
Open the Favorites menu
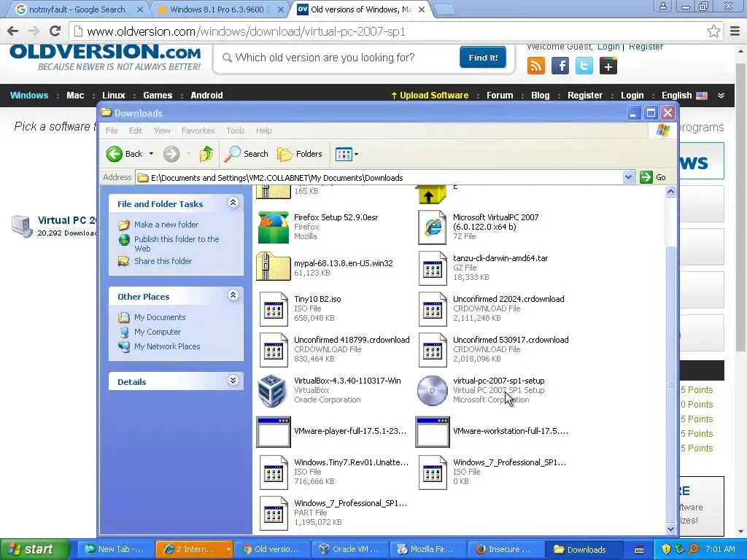coord(198,131)
